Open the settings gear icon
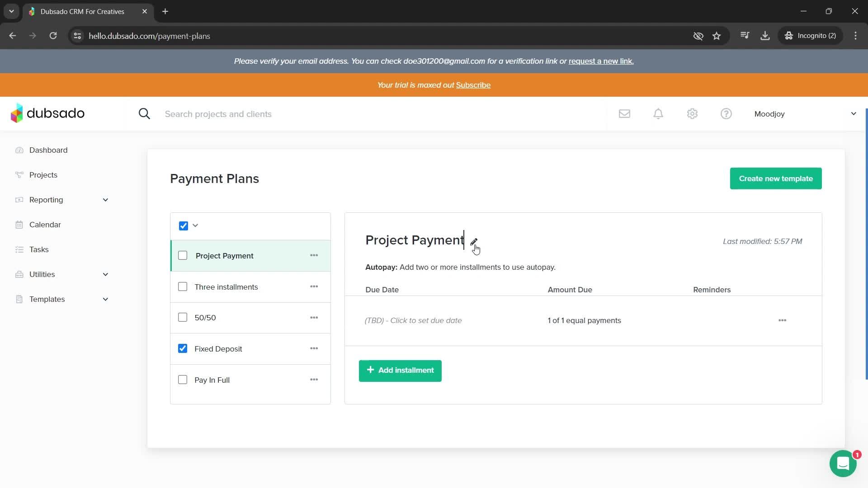The image size is (868, 488). coord(692,114)
